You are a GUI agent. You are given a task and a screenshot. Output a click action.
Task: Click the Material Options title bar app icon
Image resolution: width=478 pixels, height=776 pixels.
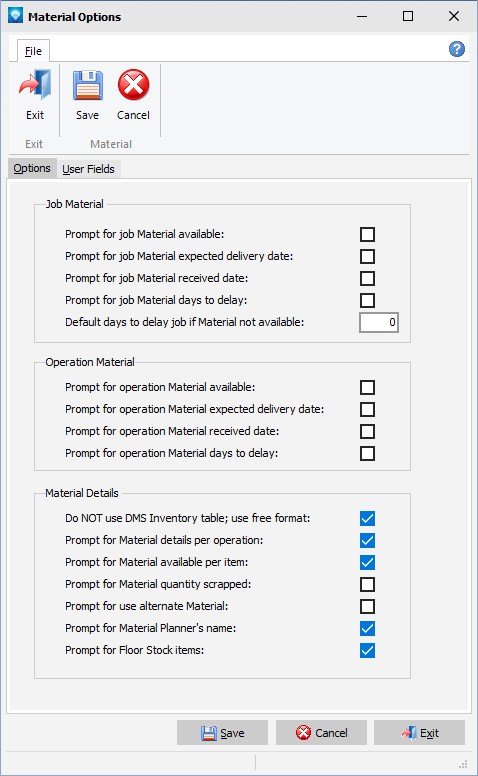coord(15,16)
